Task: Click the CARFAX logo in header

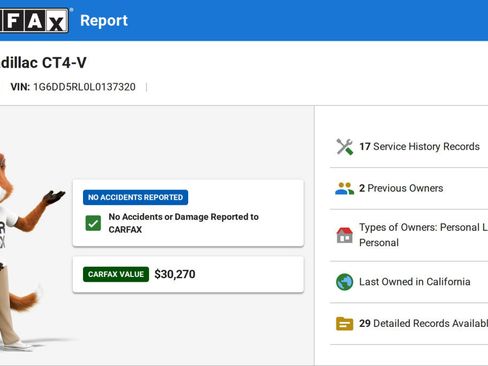Action: [x=34, y=21]
